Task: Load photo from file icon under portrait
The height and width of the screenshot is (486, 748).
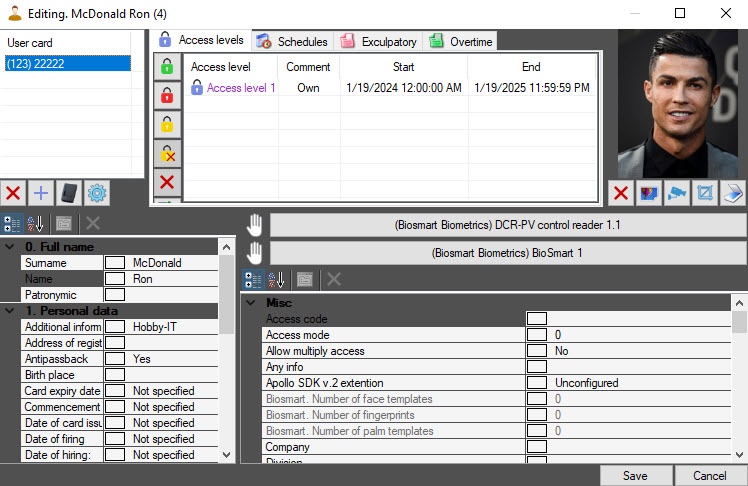Action: [x=649, y=193]
